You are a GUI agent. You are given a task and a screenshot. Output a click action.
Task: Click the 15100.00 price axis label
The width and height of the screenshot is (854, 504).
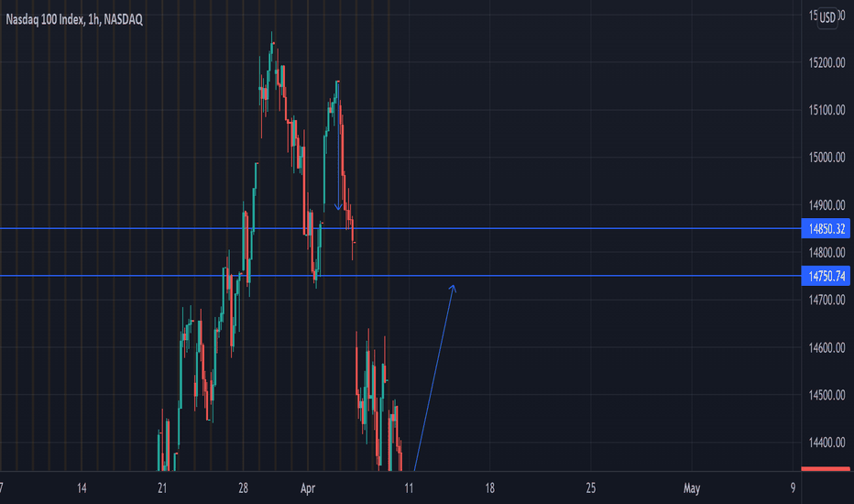tap(827, 110)
